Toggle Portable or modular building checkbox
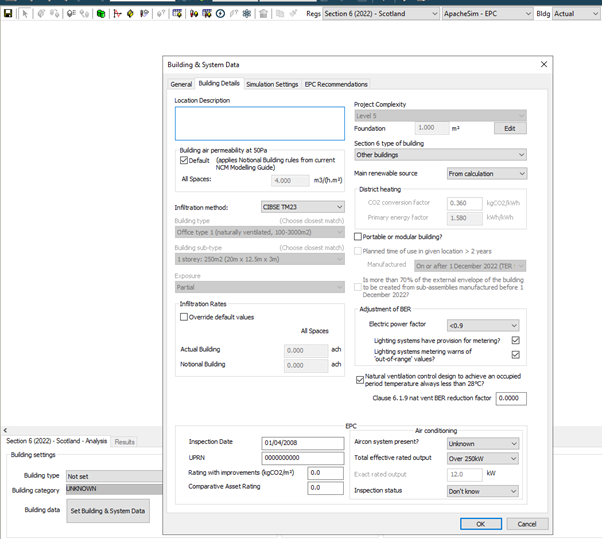602x539 pixels. (x=358, y=236)
